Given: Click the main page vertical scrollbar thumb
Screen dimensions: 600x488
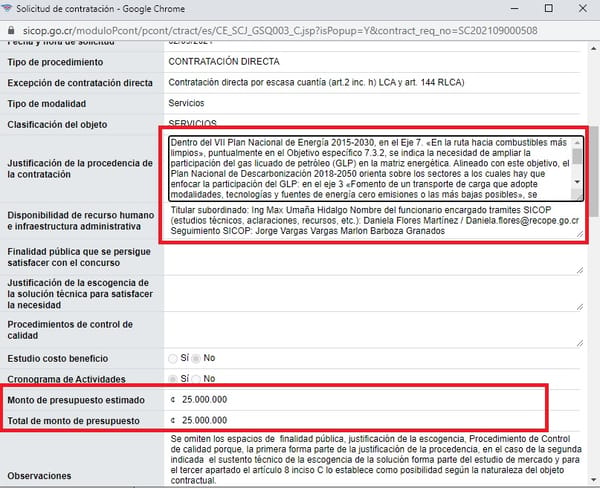Looking at the screenshot, I should (x=594, y=171).
